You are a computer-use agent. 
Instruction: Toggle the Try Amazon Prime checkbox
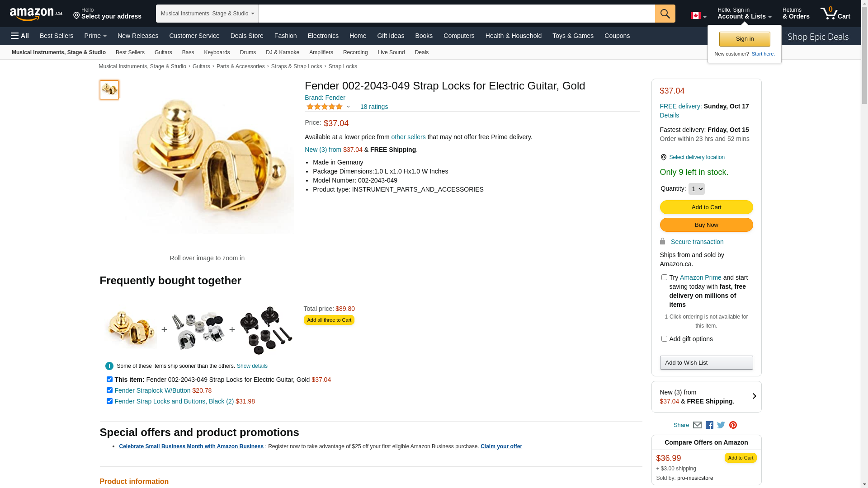point(664,277)
